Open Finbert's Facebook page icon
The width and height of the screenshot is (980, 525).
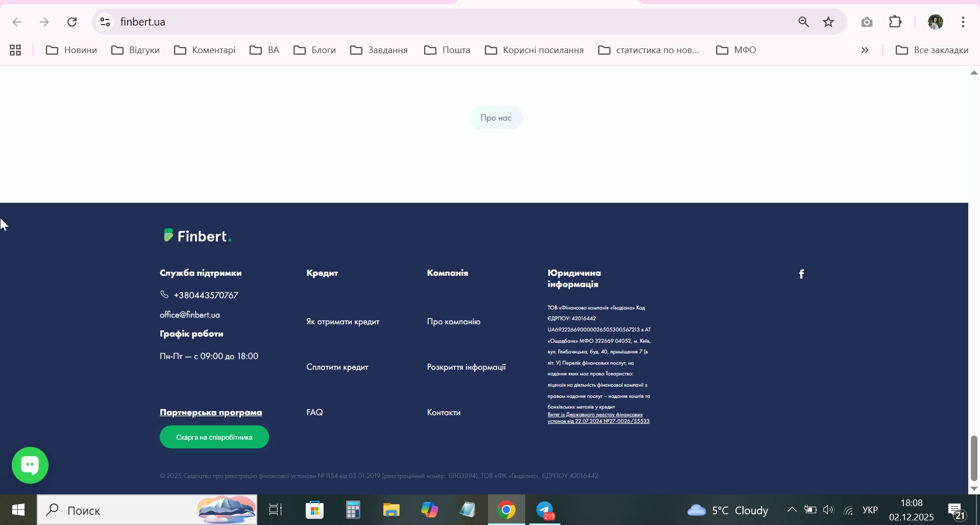click(x=801, y=274)
